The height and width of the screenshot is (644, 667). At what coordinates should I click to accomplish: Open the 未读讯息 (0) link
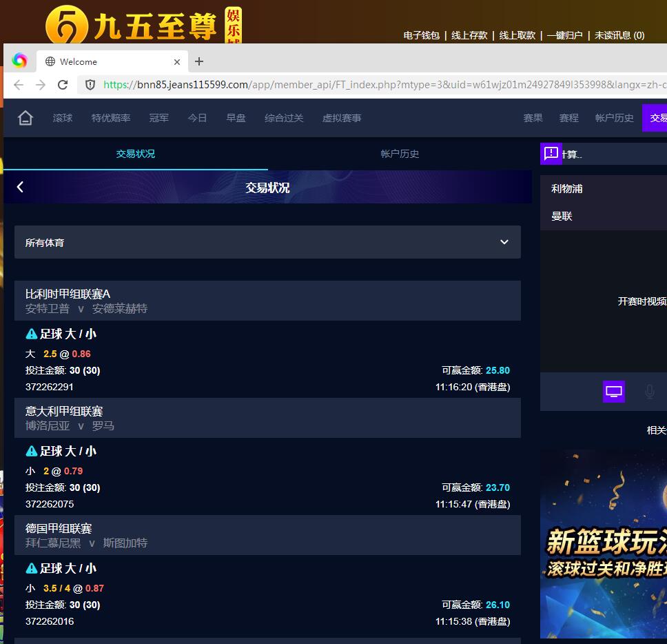(x=619, y=35)
